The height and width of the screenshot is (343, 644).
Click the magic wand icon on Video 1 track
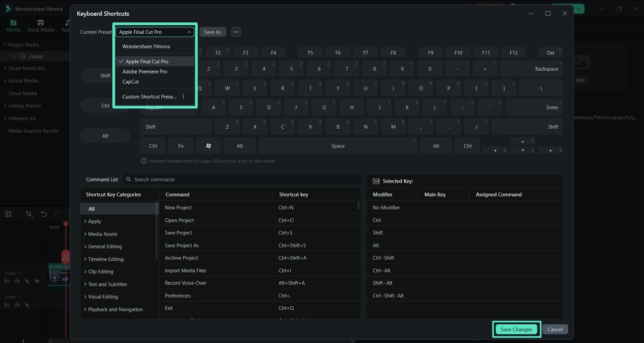(x=27, y=281)
